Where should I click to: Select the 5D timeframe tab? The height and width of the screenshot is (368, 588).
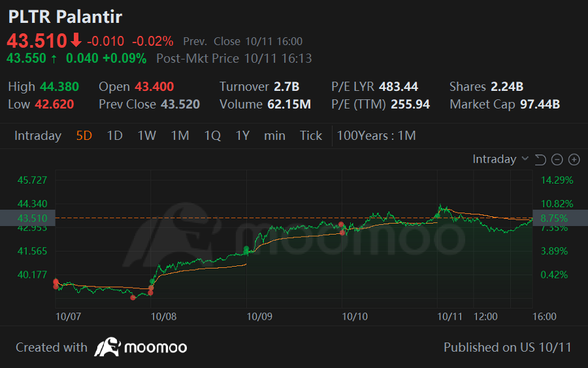84,135
